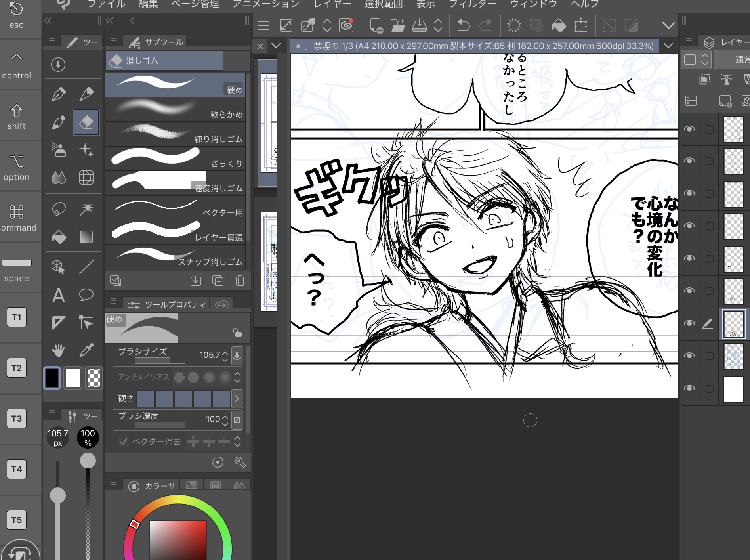Toggle the ベクター消去 checkbox
The width and height of the screenshot is (750, 560).
click(124, 441)
